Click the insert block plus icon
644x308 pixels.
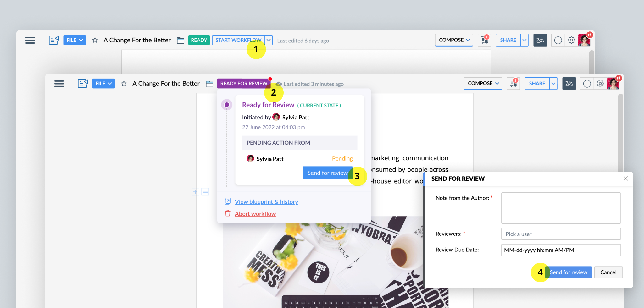pyautogui.click(x=195, y=192)
